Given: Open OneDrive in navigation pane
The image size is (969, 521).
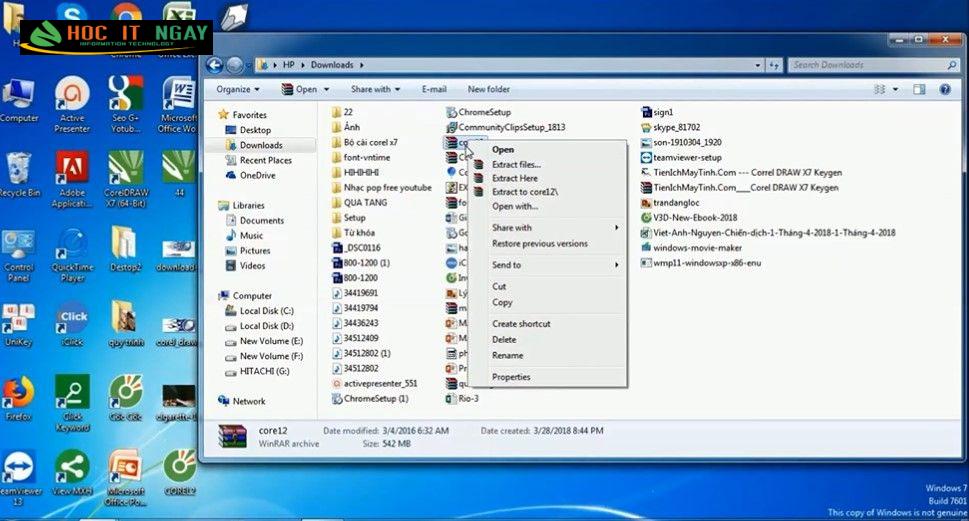Looking at the screenshot, I should [x=257, y=176].
